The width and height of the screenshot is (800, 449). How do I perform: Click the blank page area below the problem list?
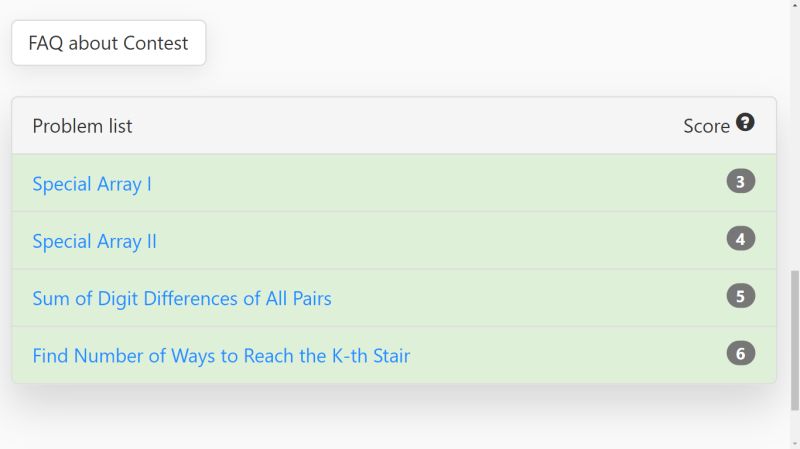[x=400, y=420]
